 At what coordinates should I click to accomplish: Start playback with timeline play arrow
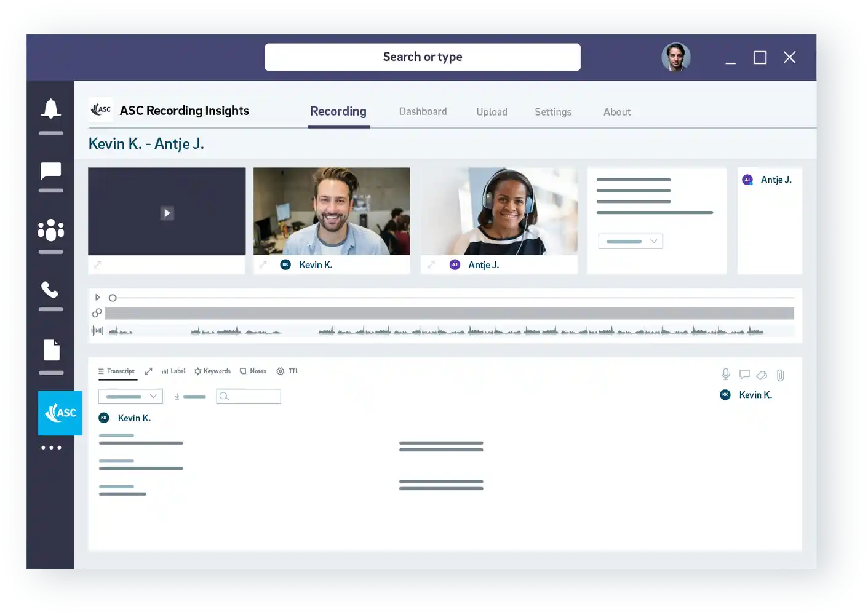(97, 297)
